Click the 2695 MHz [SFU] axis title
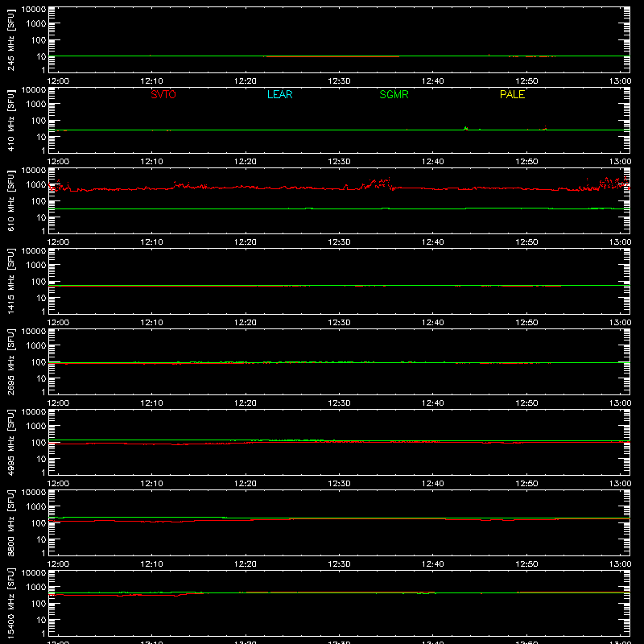This screenshot has width=644, height=644. [x=10, y=361]
